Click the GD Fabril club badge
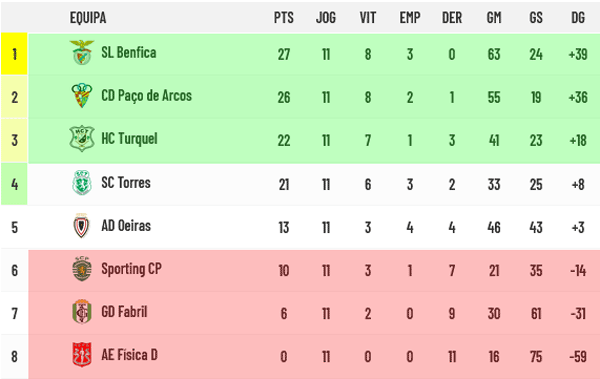The image size is (600, 379). coord(82,312)
